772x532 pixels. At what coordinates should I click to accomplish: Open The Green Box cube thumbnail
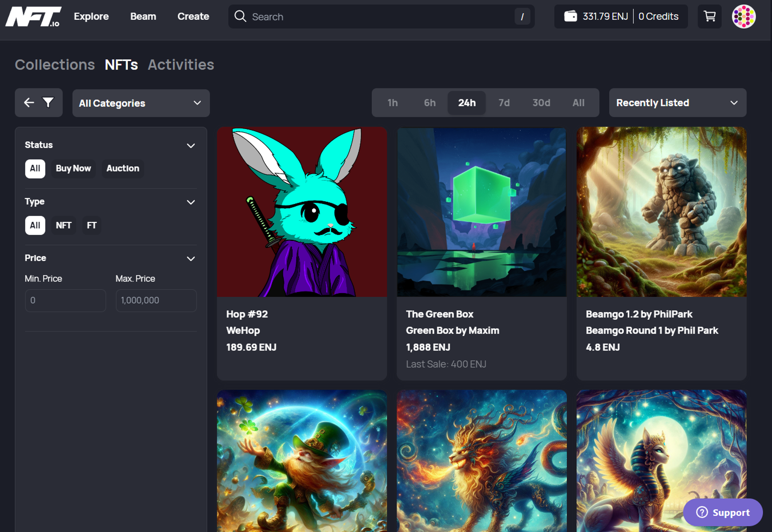[x=482, y=212]
